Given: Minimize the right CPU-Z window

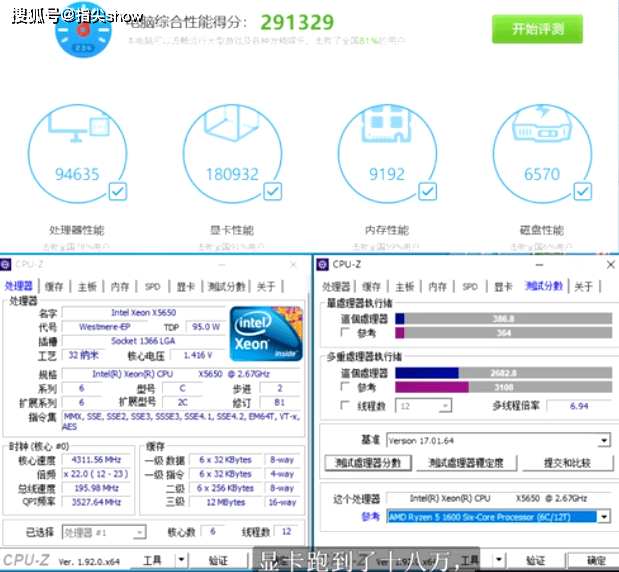Looking at the screenshot, I should click(539, 264).
